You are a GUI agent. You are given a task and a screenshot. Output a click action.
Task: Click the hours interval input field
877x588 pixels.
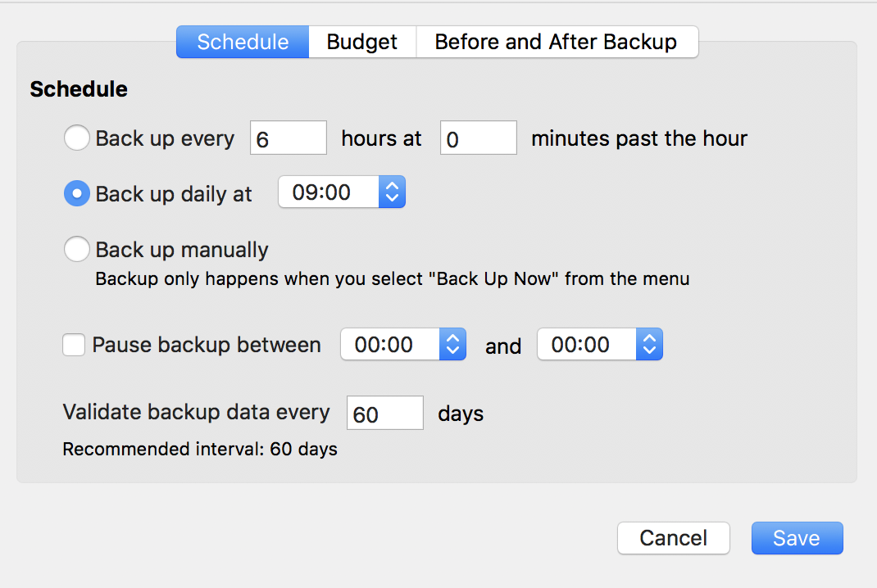(289, 138)
